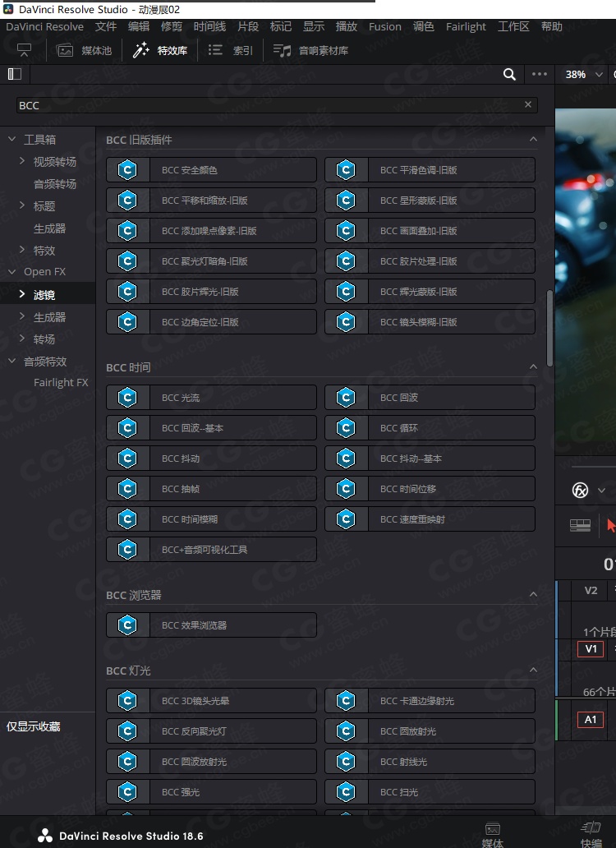
Task: Select the BCC 3D镜头光晕 effect
Action: (x=211, y=701)
